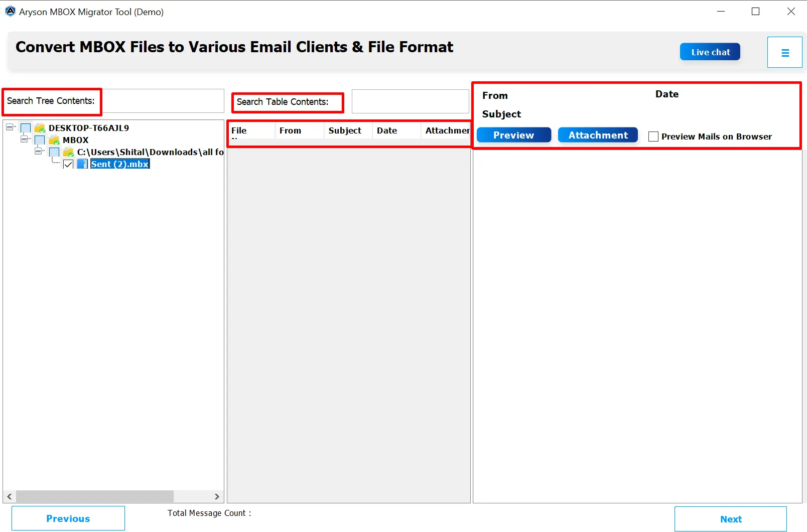Collapse the MBOX tree node
The width and height of the screenshot is (807, 532).
[x=25, y=140]
